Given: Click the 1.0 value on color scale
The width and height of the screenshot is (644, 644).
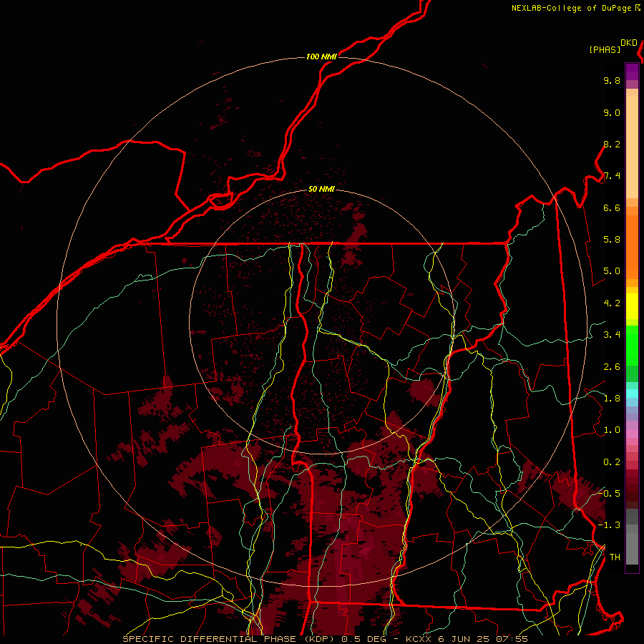Looking at the screenshot, I should 612,430.
